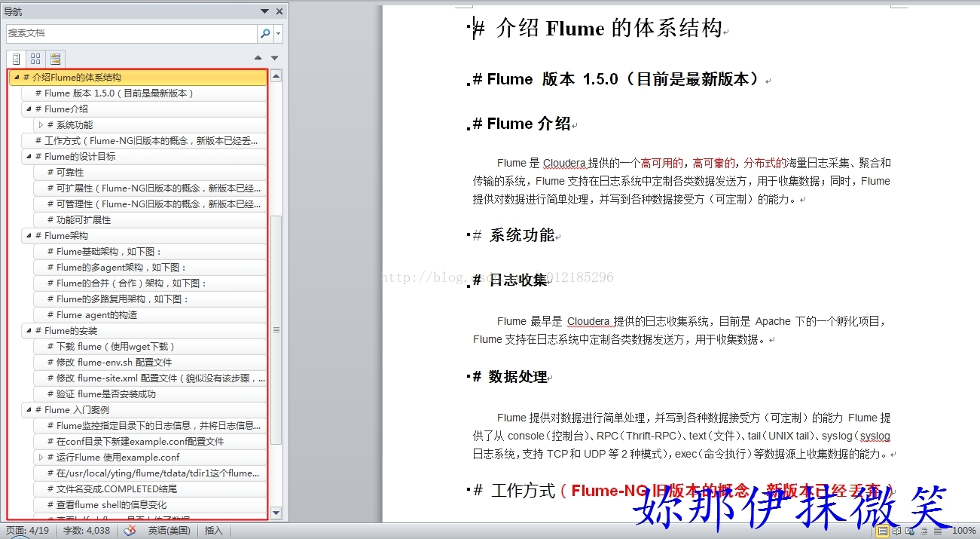Collapse the Flume 入门案例 heading node
The image size is (980, 539).
pyautogui.click(x=29, y=410)
